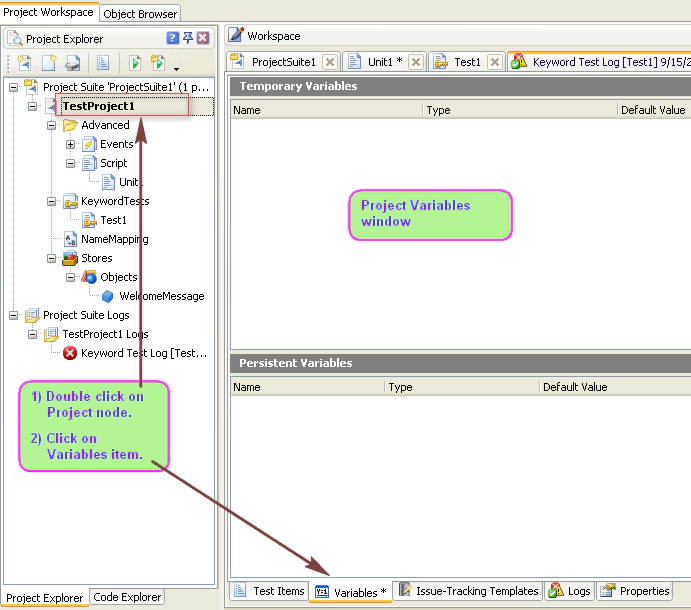Collapse the Stores node
The image size is (691, 610).
pyautogui.click(x=52, y=258)
